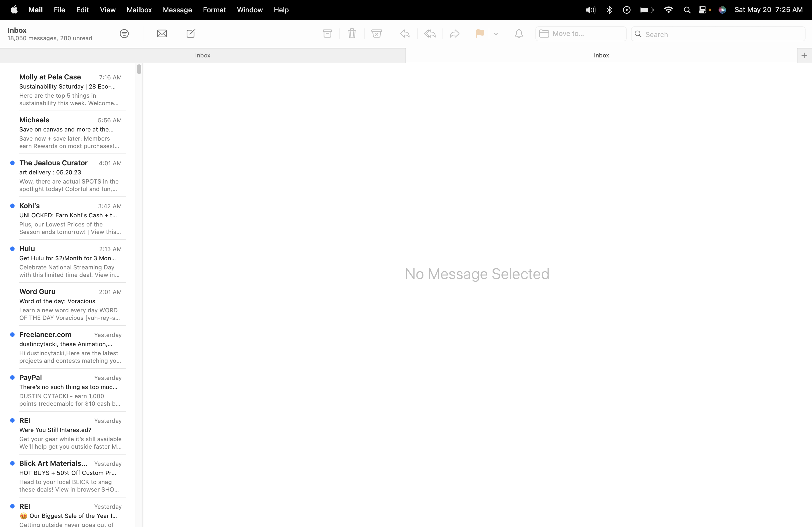The image size is (812, 527).
Task: Click the message list scrollbar thumb
Action: 139,69
